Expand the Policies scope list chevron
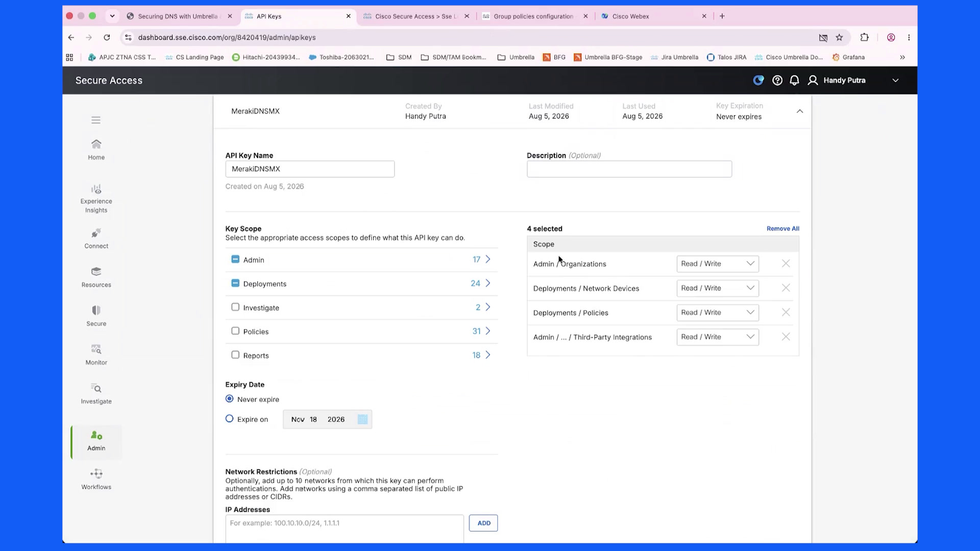 [x=488, y=331]
